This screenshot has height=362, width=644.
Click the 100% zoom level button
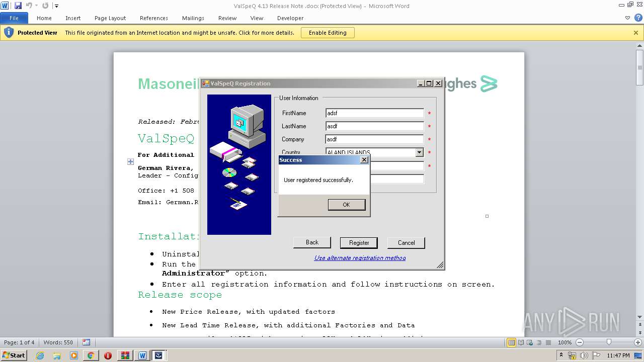565,342
